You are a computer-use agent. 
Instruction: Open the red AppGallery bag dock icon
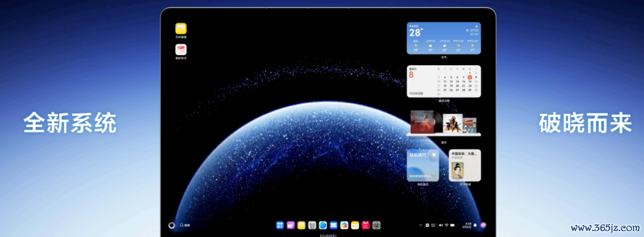[x=366, y=225]
